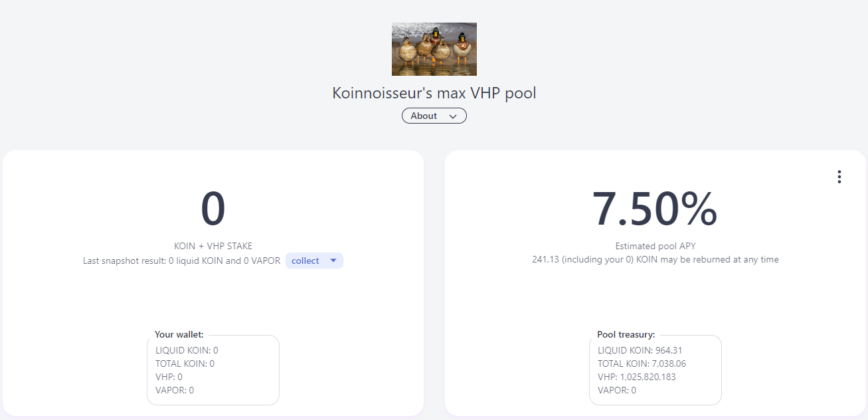Select the Pool treasury box label
Image resolution: width=868 pixels, height=420 pixels.
[626, 335]
